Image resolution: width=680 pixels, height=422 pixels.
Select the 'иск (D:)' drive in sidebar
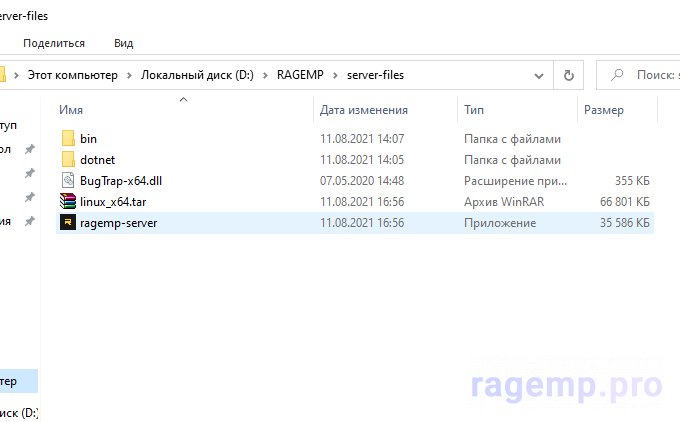19,412
